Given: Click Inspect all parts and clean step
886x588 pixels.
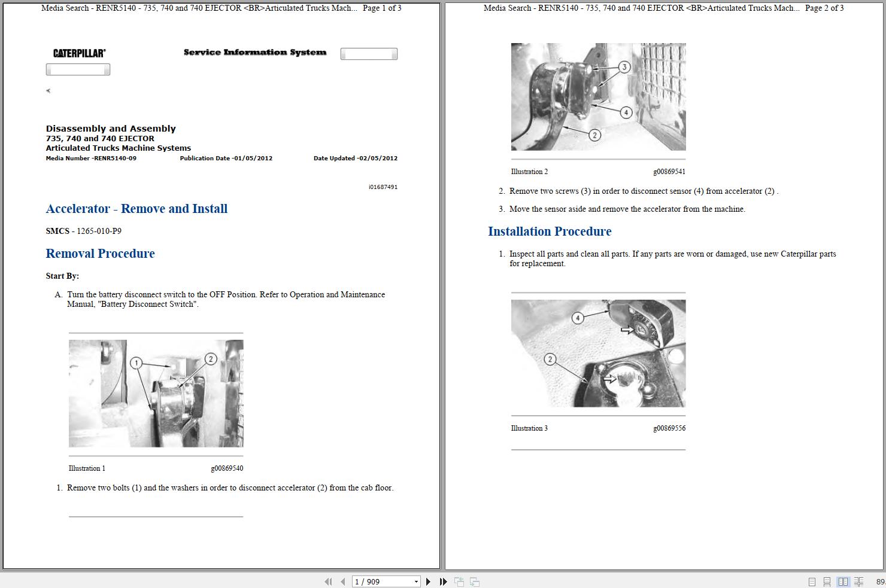Looking at the screenshot, I should 673,258.
